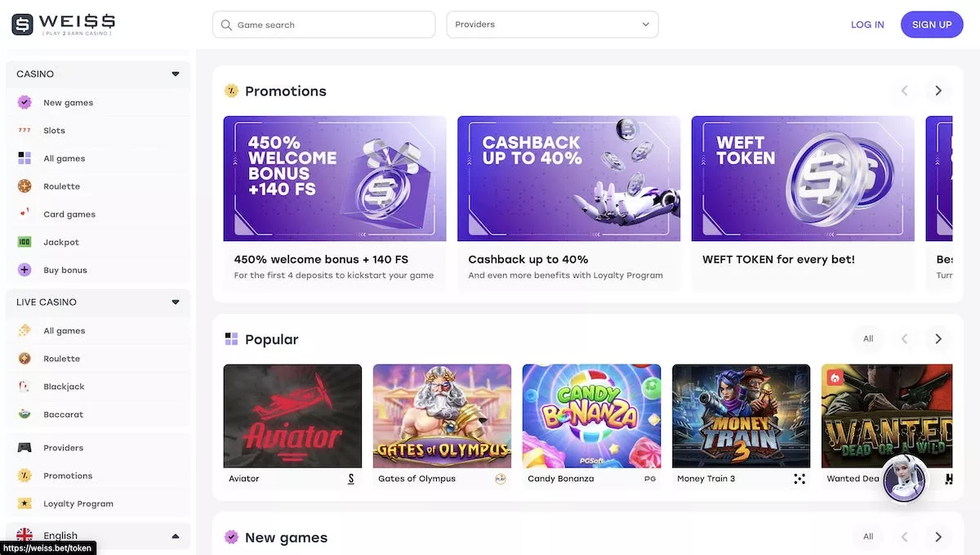Select New games in the sidebar
Image resolution: width=980 pixels, height=555 pixels.
click(x=67, y=102)
